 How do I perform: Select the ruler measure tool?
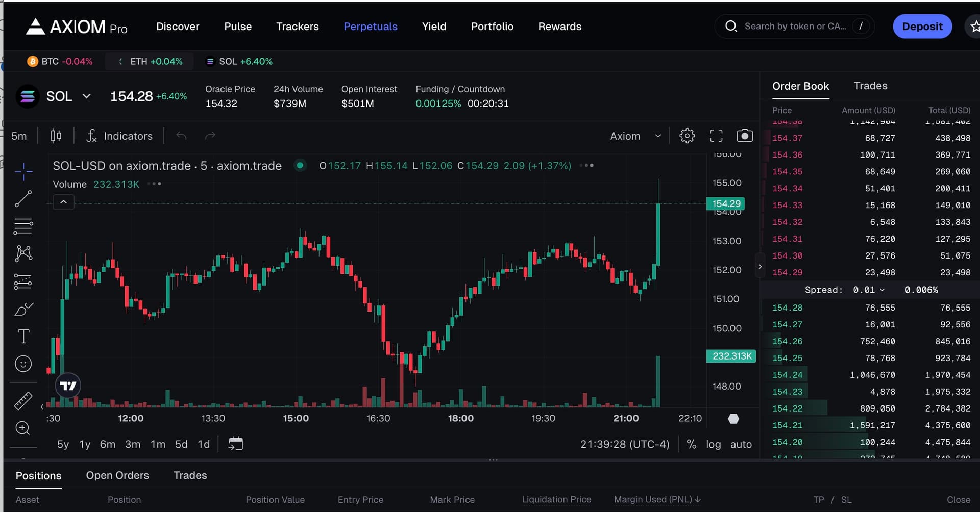click(23, 401)
